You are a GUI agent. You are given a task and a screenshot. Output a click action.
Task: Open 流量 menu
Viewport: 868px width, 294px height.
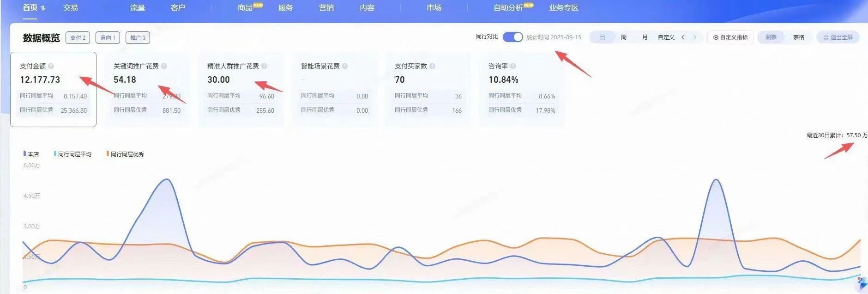point(138,8)
